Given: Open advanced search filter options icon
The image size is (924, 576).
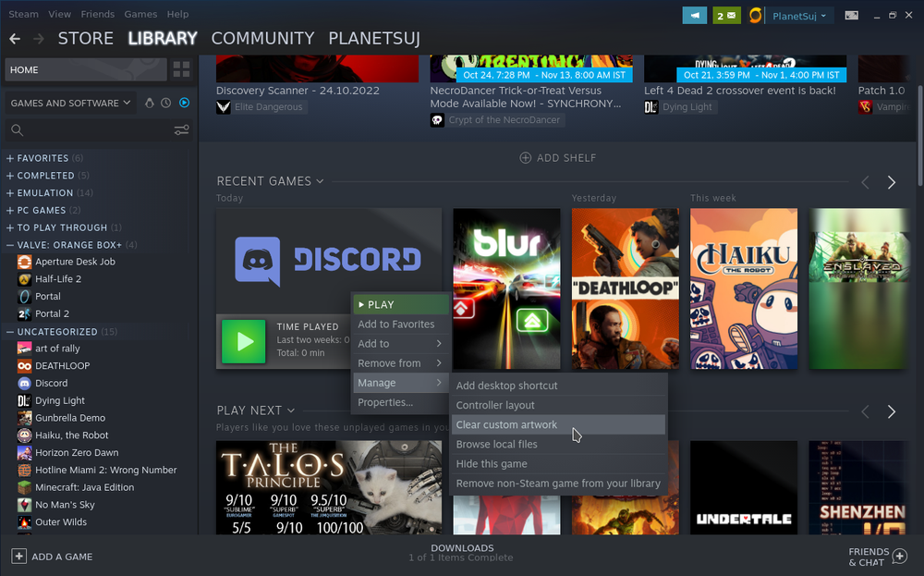Looking at the screenshot, I should click(x=181, y=129).
